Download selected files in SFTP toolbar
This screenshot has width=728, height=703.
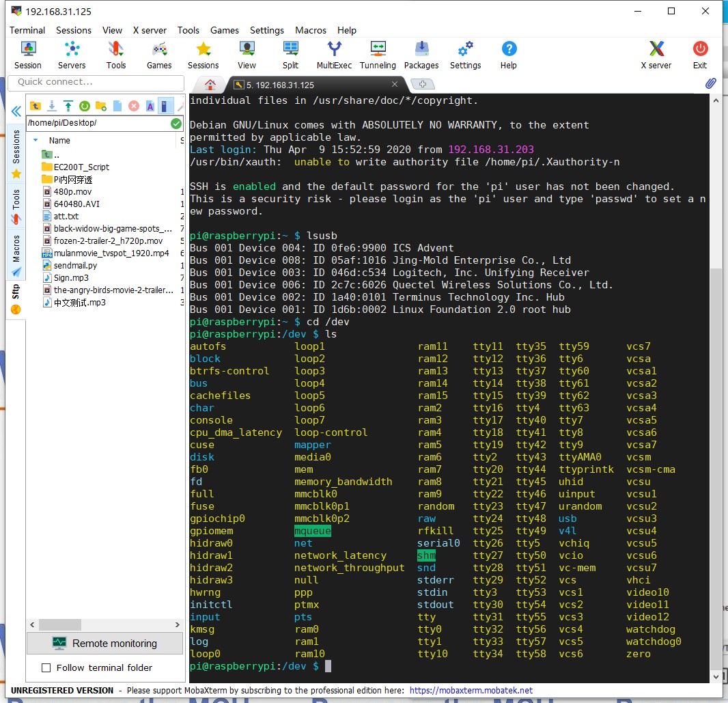tap(52, 106)
